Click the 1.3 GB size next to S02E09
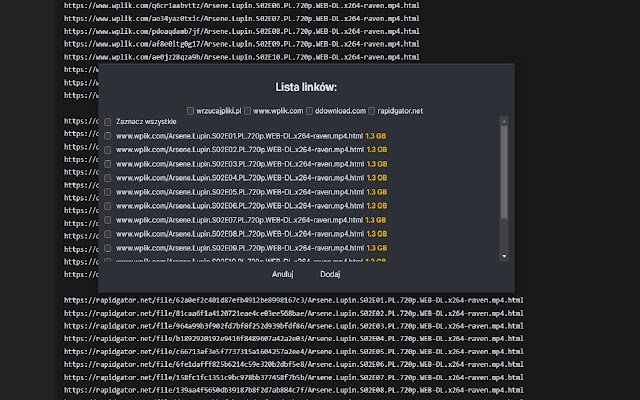Screen dimensions: 640x400 (377, 248)
